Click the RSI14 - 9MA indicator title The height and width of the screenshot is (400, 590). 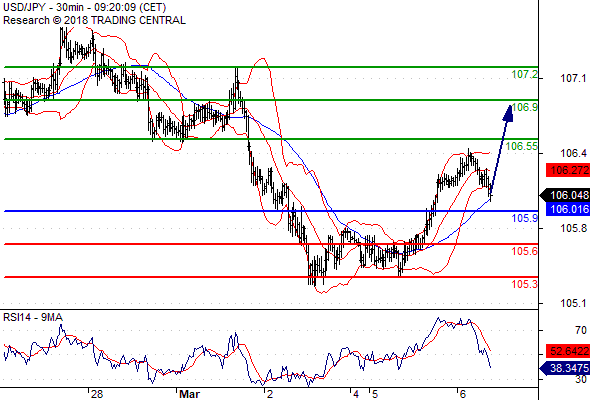tap(33, 318)
